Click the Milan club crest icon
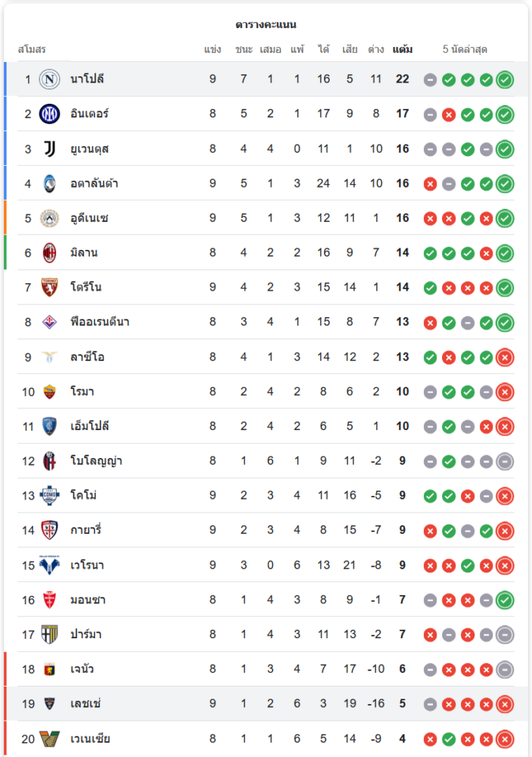Viewport: 532px width, 757px height. click(x=49, y=253)
